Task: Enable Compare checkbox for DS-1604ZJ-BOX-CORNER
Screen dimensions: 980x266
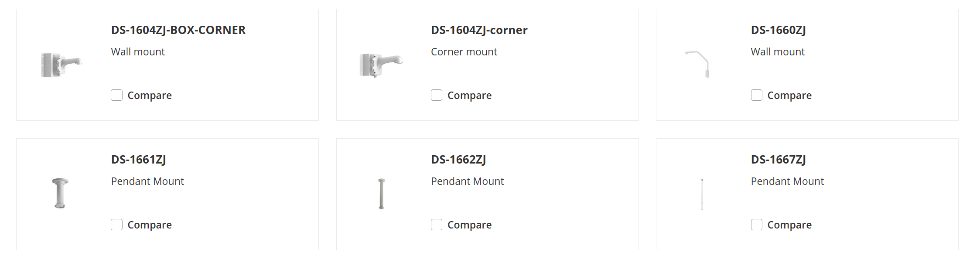Action: tap(116, 95)
